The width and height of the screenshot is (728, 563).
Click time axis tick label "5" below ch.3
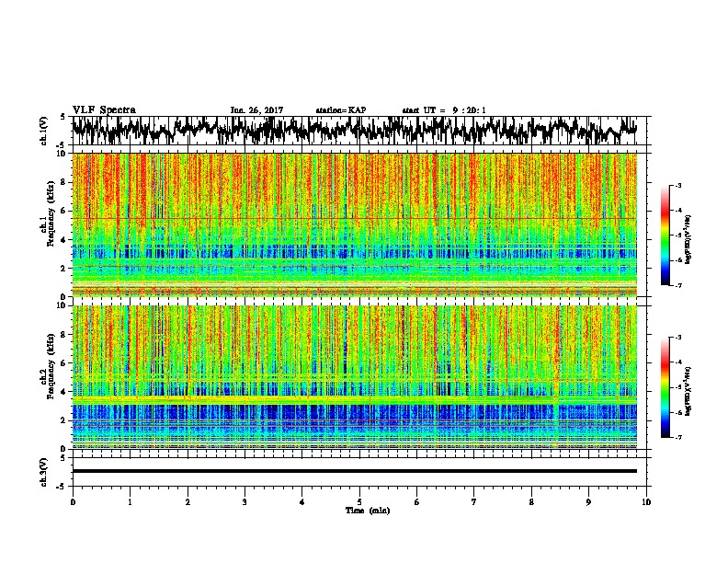click(x=359, y=502)
